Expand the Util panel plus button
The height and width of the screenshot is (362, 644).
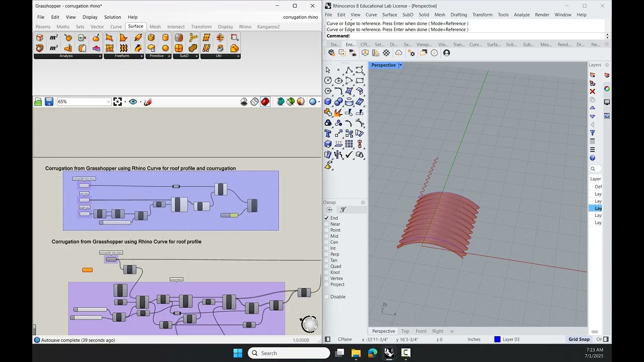coord(238,56)
